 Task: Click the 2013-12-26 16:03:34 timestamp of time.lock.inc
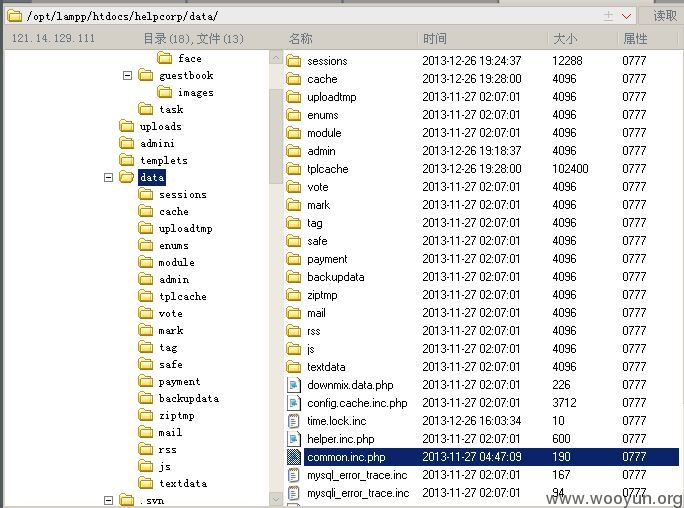472,421
